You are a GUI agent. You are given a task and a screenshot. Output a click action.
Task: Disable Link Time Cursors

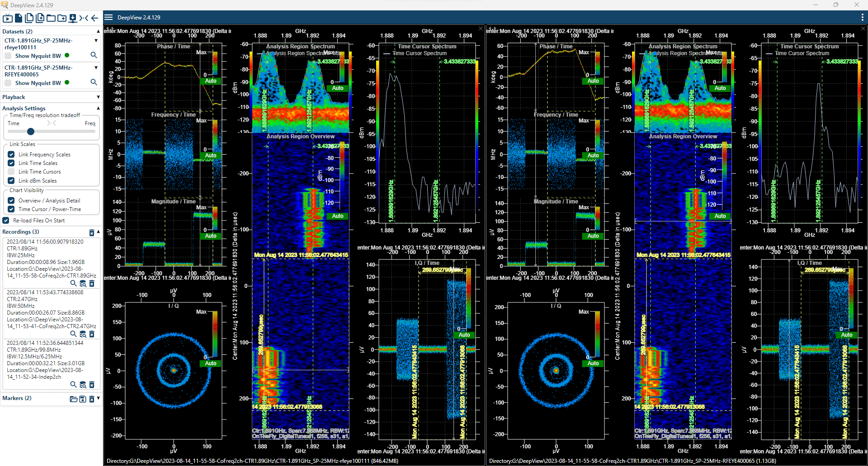11,171
